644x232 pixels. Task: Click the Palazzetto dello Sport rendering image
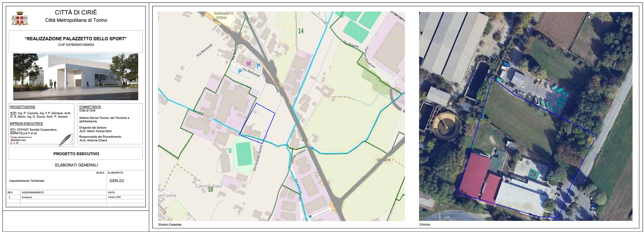pyautogui.click(x=76, y=77)
